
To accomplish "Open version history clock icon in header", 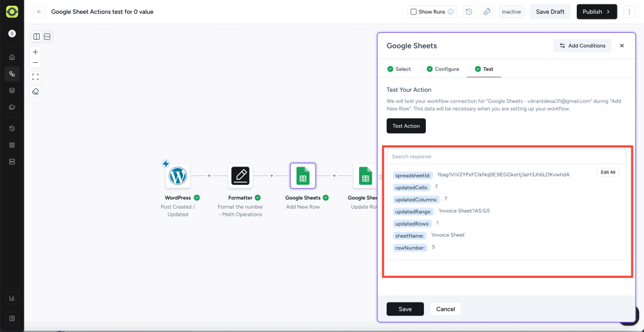I will [x=469, y=12].
